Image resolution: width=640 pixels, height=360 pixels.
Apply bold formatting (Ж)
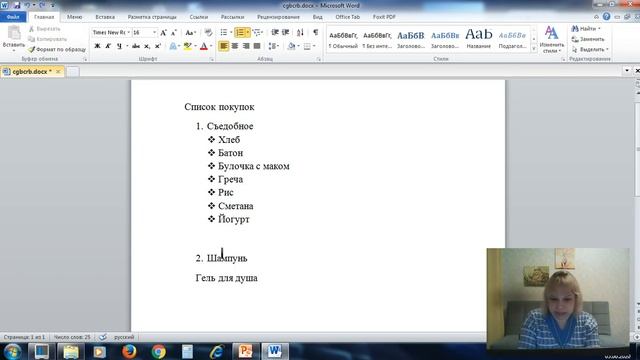point(97,46)
